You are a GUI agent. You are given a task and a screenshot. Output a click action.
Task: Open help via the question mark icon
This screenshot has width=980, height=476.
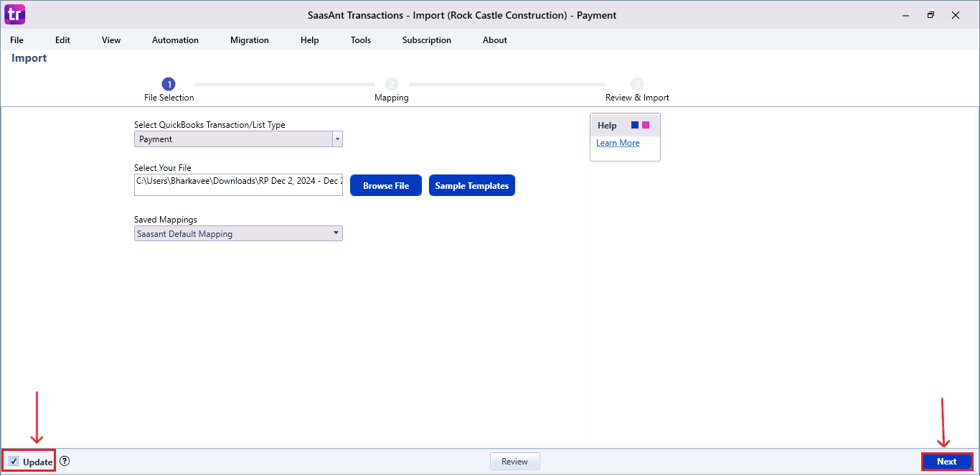(x=65, y=461)
